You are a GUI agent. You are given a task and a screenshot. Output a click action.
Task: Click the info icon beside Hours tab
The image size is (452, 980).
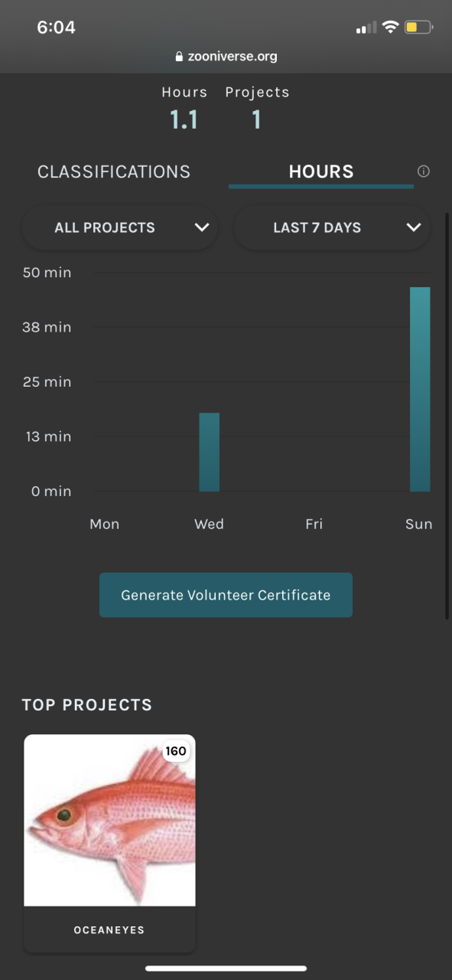pos(423,171)
